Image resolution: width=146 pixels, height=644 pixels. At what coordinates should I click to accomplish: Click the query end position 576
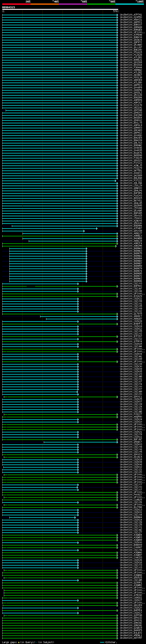tap(115, 11)
